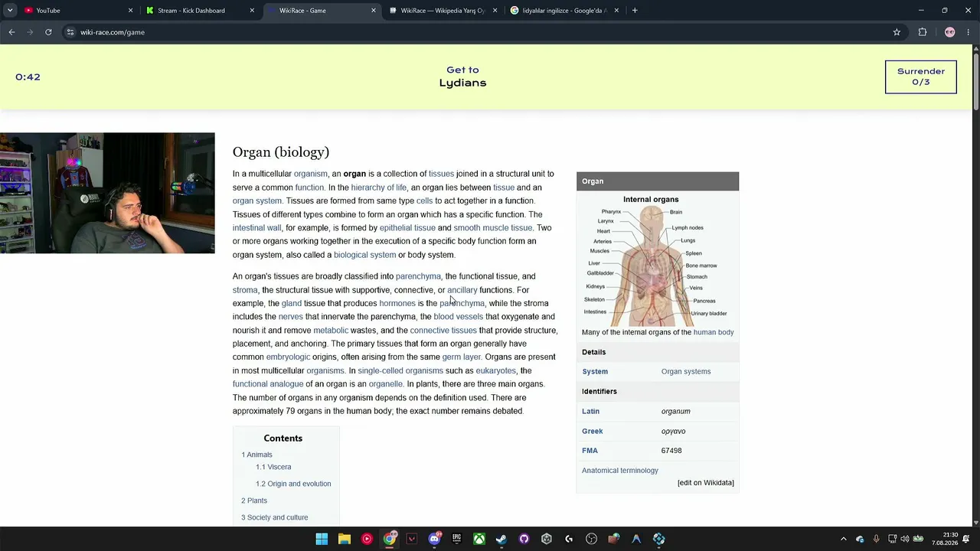
Task: Open the 'smooth muscle tissue' link
Action: coord(493,228)
